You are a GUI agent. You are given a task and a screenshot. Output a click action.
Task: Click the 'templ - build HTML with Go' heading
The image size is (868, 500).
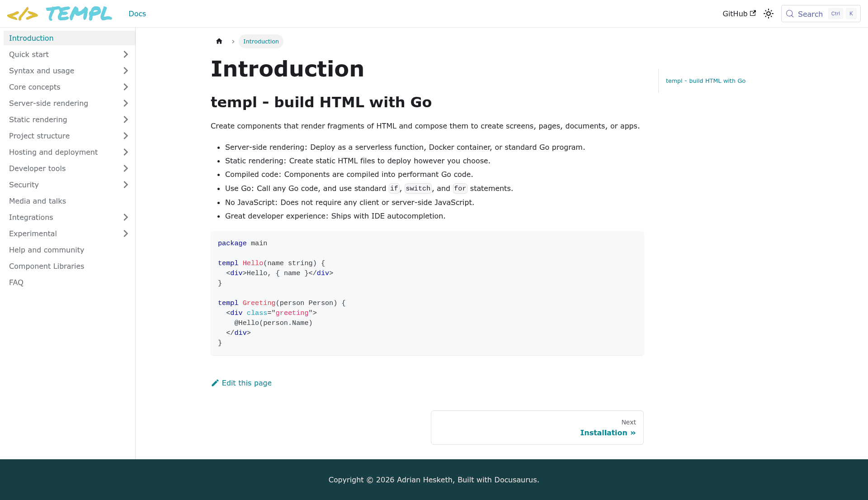pyautogui.click(x=321, y=102)
